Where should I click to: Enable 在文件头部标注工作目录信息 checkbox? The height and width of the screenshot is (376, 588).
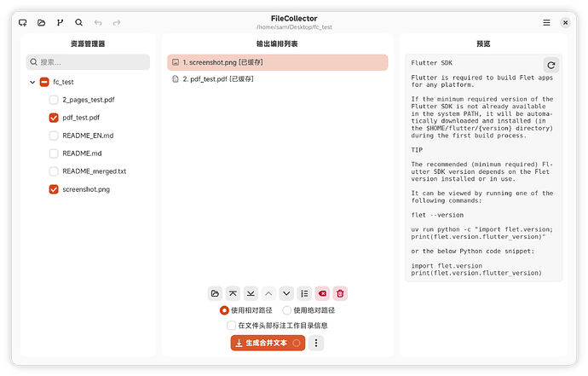coord(232,326)
